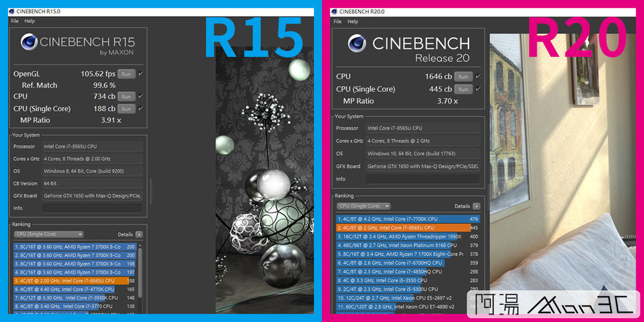644x322 pixels.
Task: Click the Processor field in R20
Action: (423, 128)
